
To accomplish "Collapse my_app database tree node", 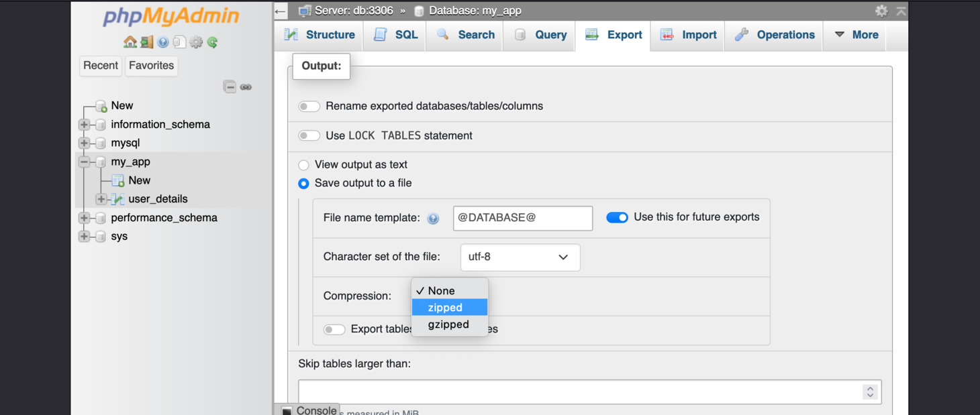I will 84,162.
